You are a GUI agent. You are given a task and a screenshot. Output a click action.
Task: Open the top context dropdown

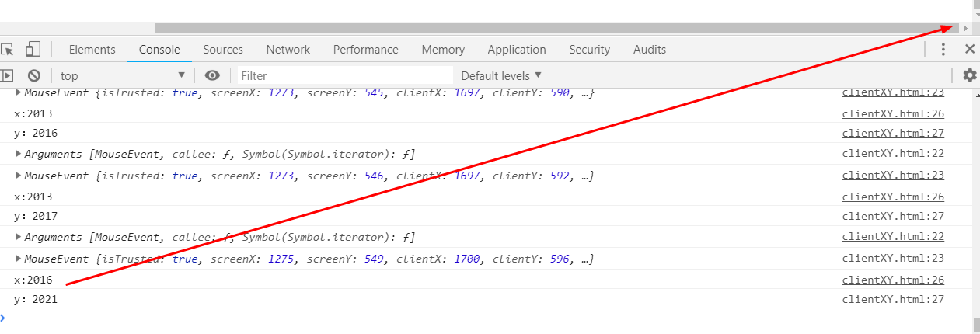[123, 75]
